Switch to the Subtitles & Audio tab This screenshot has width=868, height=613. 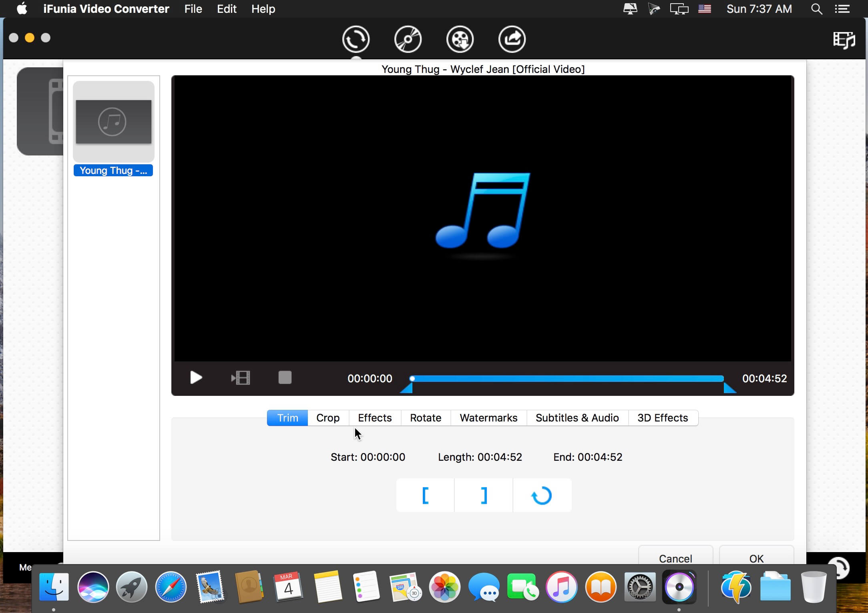point(577,417)
